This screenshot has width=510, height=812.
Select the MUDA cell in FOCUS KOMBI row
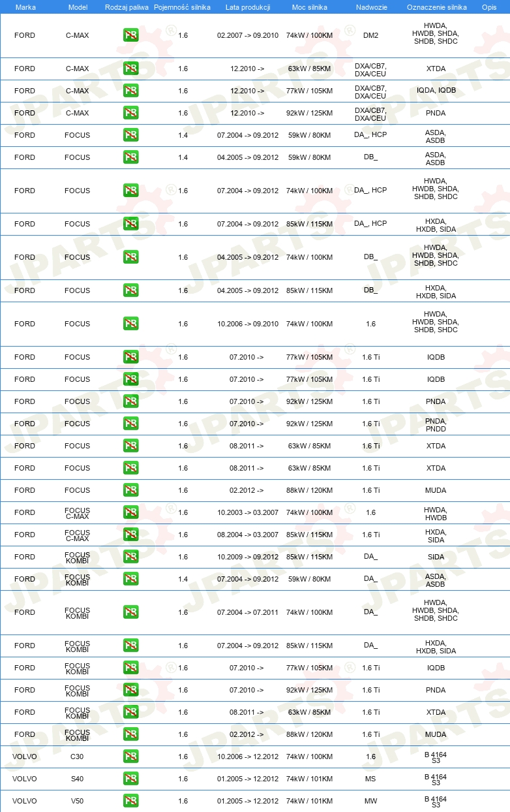(436, 734)
